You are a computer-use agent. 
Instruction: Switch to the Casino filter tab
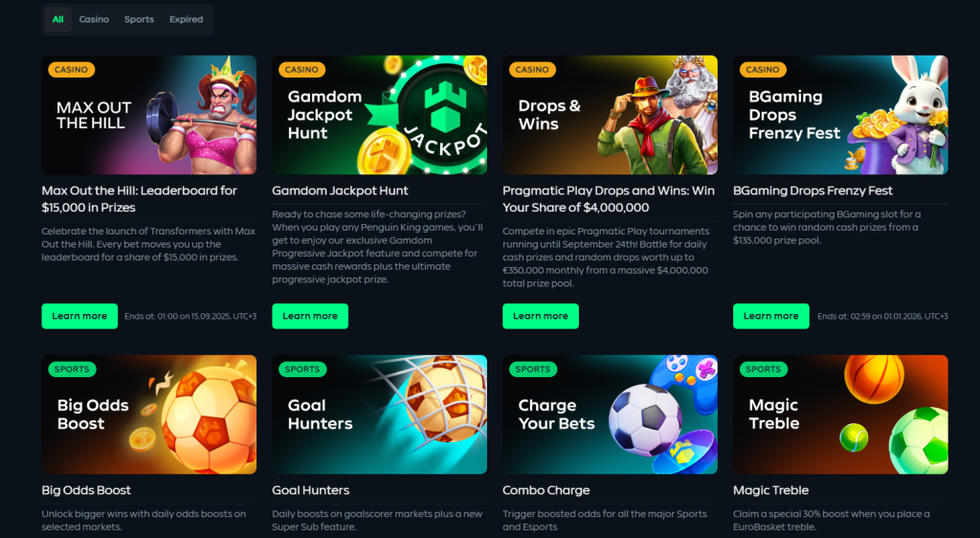pos(94,19)
